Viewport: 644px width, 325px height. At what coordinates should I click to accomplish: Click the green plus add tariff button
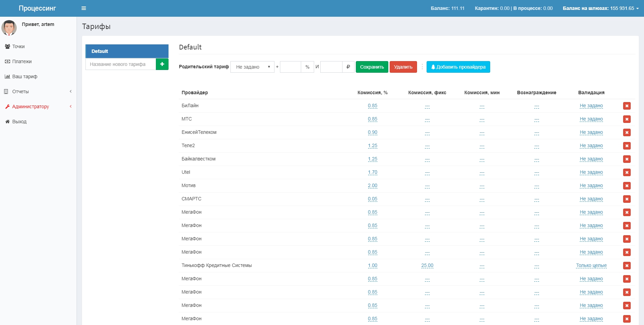point(162,64)
